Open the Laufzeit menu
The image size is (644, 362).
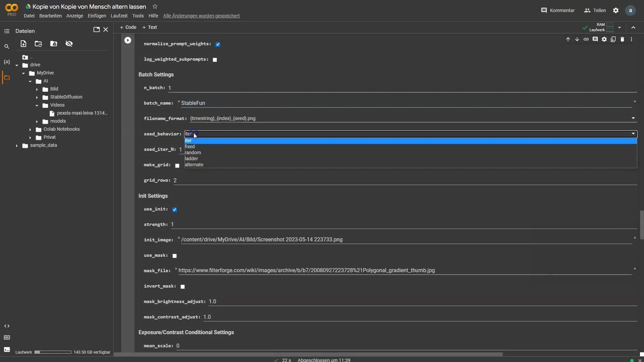(x=119, y=16)
